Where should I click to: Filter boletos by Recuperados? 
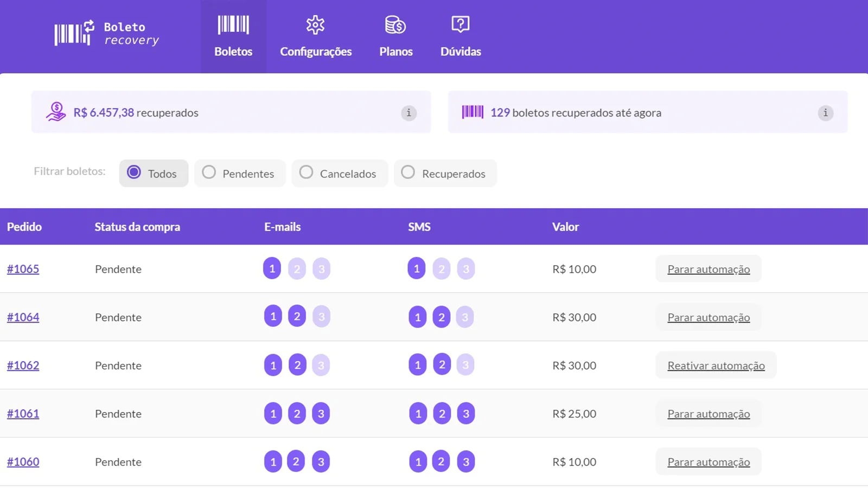click(x=408, y=172)
